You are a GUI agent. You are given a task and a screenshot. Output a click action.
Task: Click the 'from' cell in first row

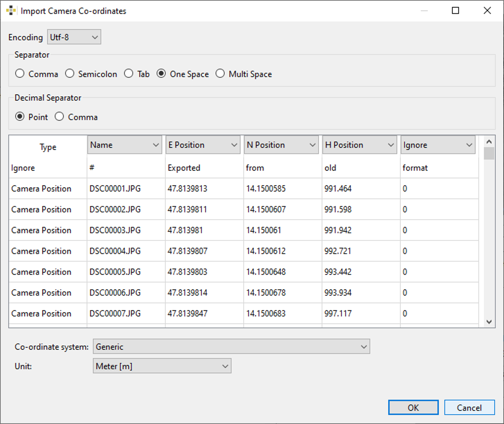coord(283,168)
